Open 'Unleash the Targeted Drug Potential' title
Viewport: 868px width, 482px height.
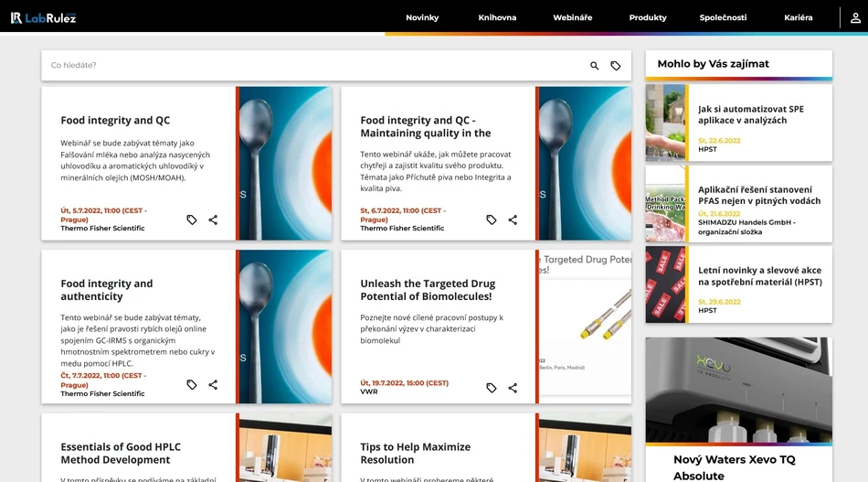pos(428,290)
